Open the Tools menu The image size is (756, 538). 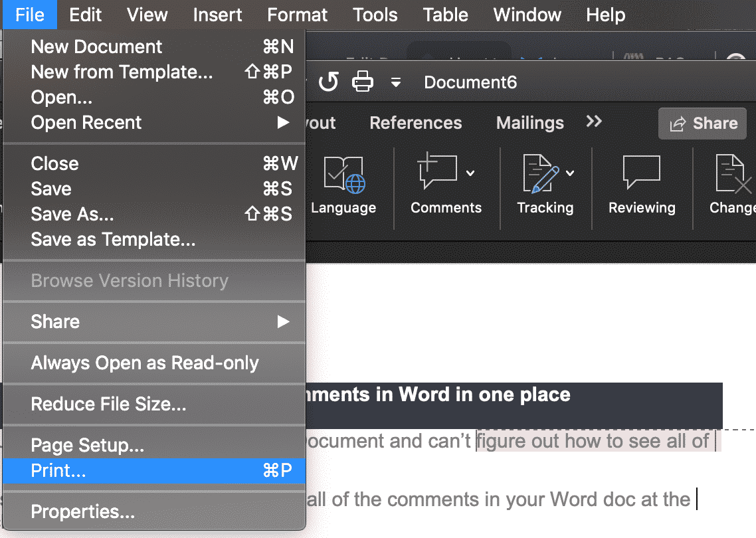click(x=375, y=15)
